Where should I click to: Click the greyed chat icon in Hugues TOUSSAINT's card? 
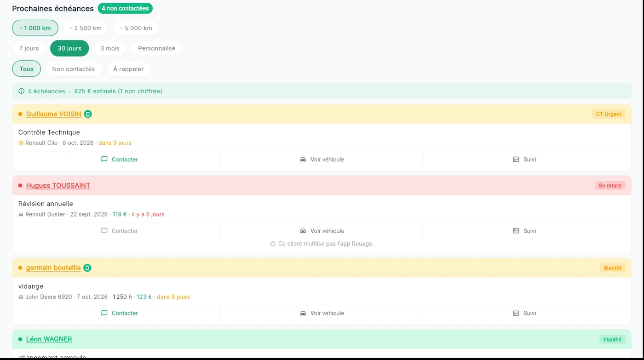coord(104,231)
